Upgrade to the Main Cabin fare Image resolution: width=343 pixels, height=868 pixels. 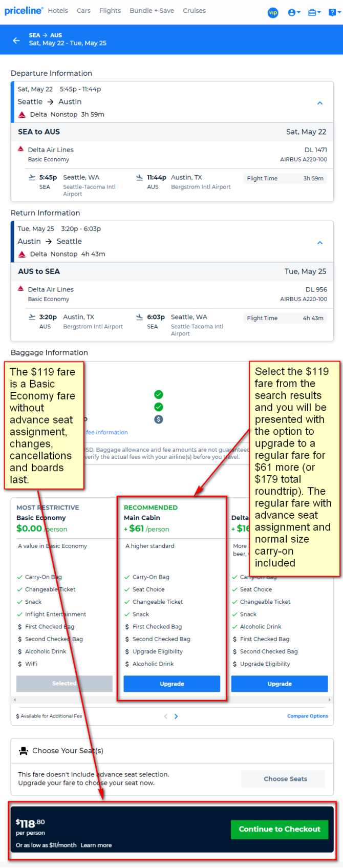tap(171, 684)
